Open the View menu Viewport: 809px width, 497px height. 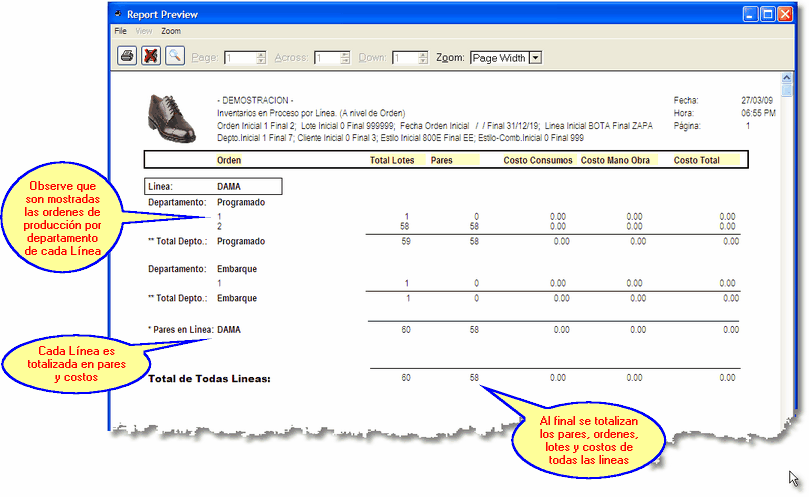tap(143, 32)
